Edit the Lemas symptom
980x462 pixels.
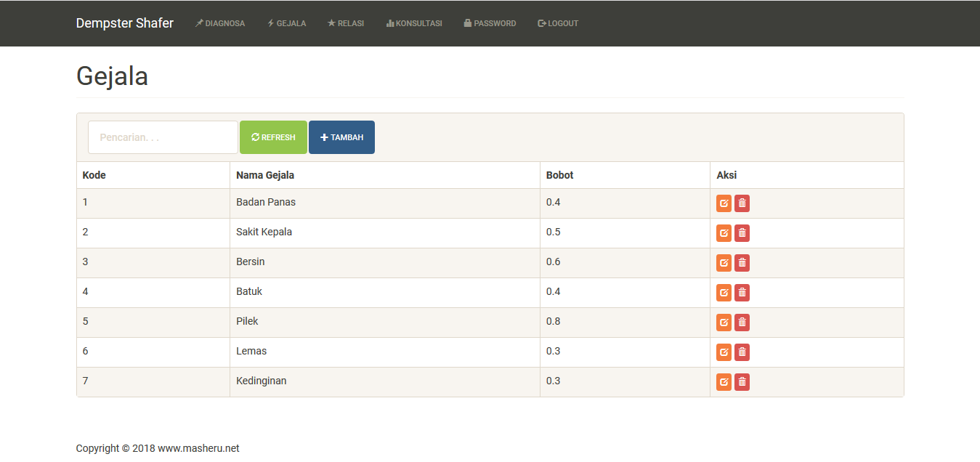click(724, 352)
